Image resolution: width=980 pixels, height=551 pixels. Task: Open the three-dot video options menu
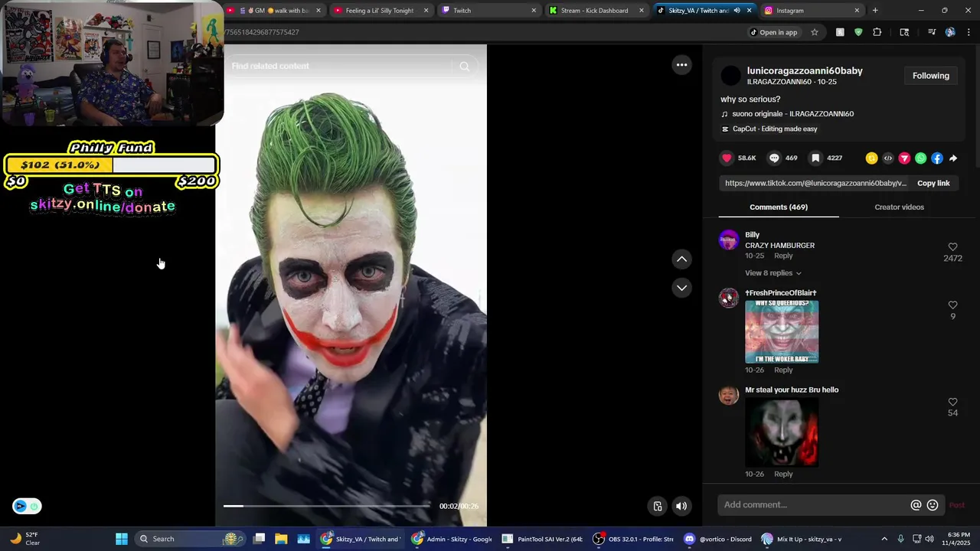tap(681, 65)
